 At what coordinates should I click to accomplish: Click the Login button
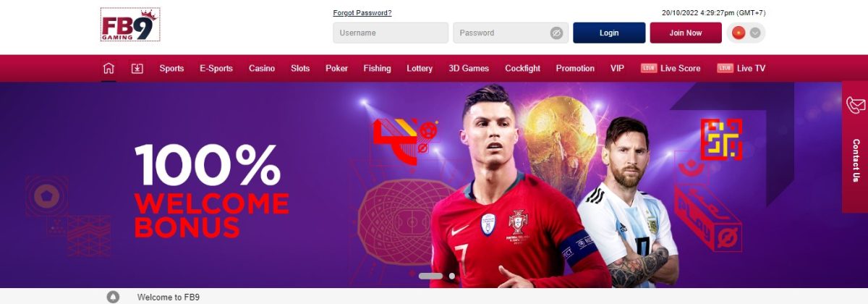[x=609, y=33]
